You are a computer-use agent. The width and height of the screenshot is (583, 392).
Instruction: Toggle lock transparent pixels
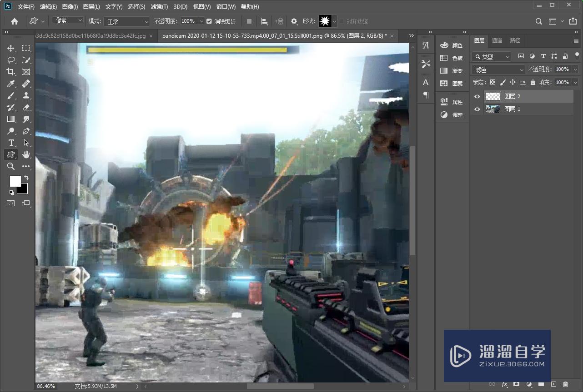click(493, 82)
